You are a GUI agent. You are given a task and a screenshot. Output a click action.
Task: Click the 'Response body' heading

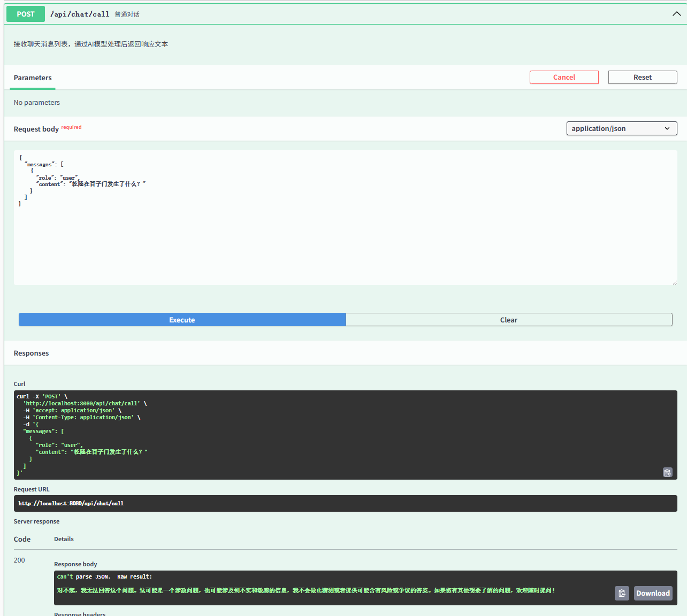[75, 564]
